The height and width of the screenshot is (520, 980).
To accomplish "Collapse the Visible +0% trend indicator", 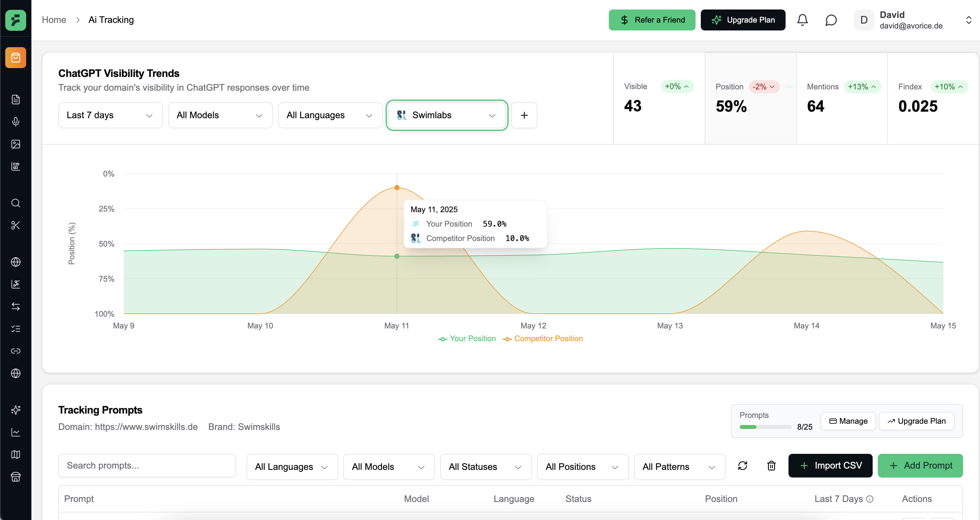I will (677, 86).
